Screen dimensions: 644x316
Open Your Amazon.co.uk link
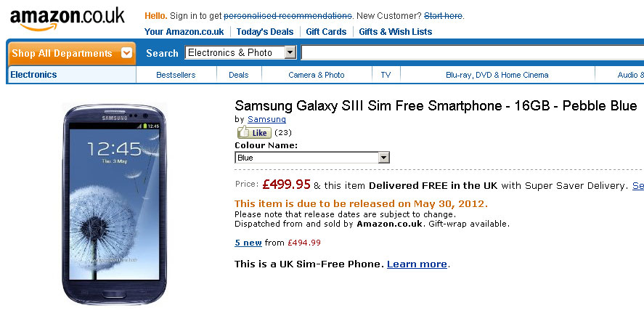pyautogui.click(x=184, y=32)
